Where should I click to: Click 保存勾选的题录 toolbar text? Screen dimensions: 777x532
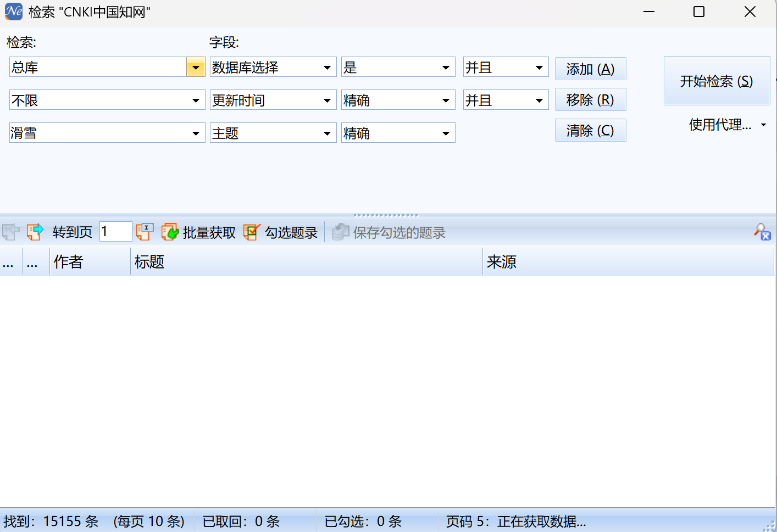tap(399, 232)
